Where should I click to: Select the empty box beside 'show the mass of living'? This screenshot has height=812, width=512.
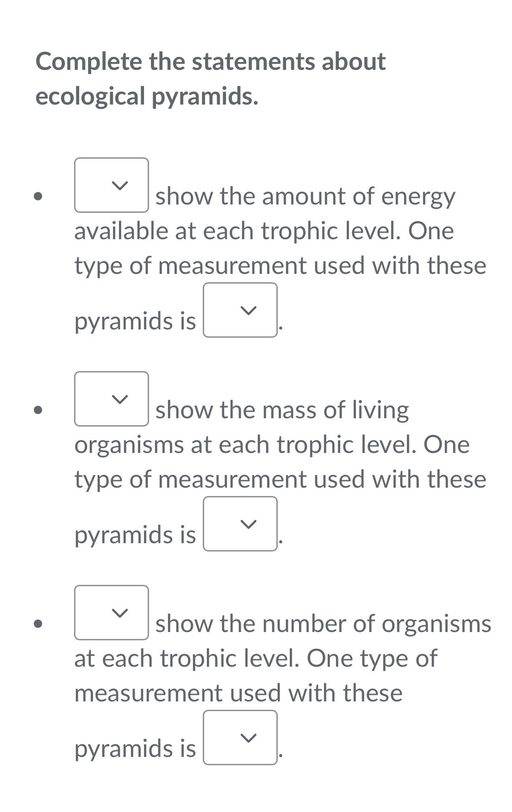tap(111, 399)
